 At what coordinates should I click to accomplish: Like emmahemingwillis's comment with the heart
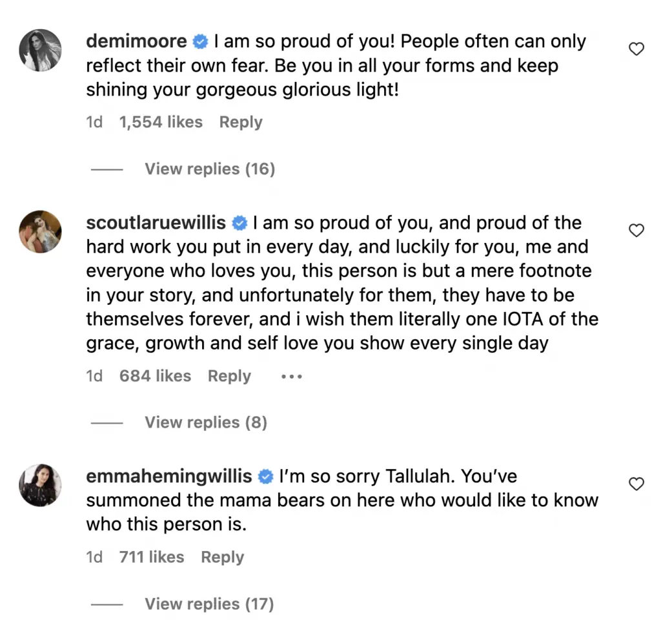[x=636, y=484]
